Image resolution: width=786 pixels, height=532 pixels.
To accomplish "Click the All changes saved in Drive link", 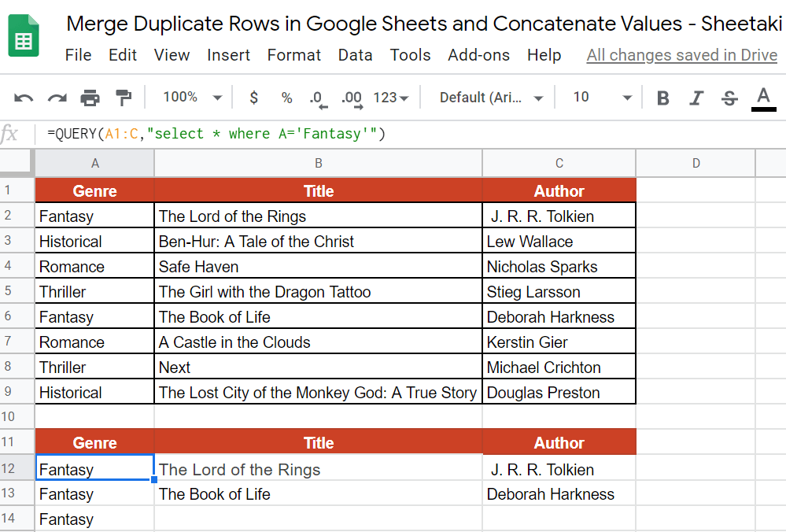I will (682, 55).
